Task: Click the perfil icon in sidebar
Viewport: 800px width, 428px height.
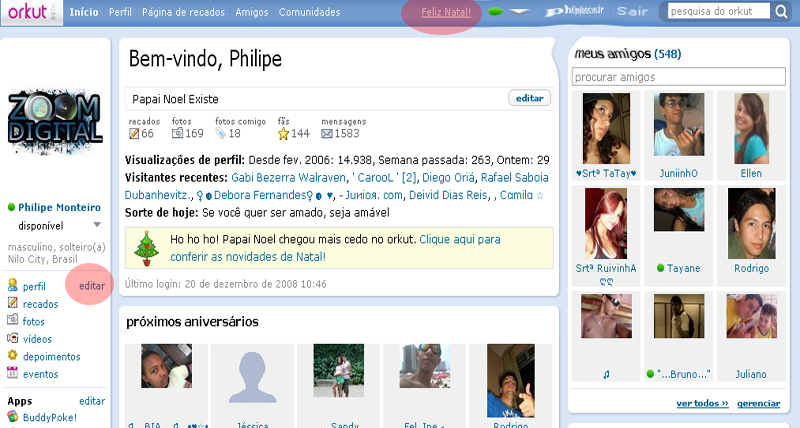Action: [13, 285]
